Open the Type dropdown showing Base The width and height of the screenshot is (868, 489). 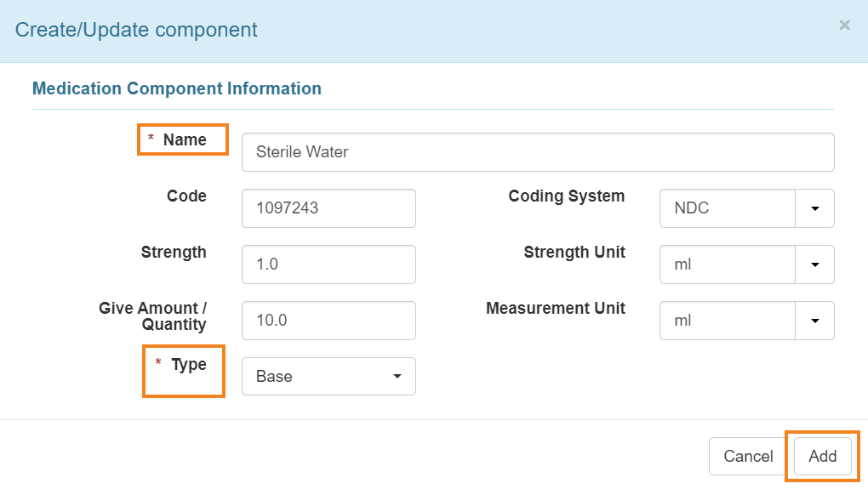[328, 376]
